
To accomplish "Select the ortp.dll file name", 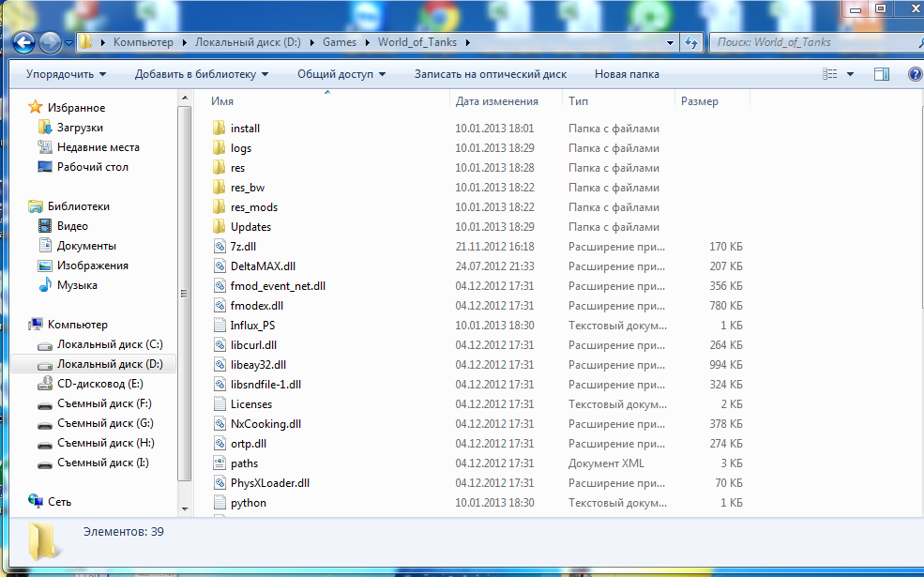I will (248, 444).
